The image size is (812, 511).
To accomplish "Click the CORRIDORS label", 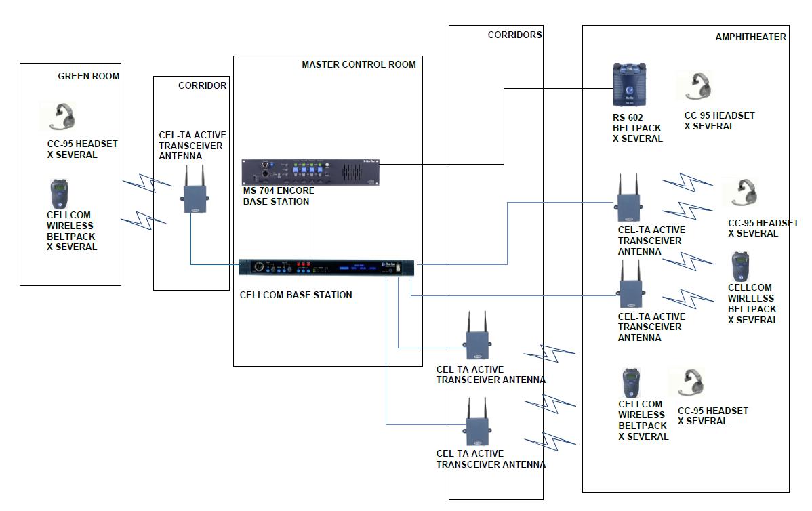I will pyautogui.click(x=514, y=35).
